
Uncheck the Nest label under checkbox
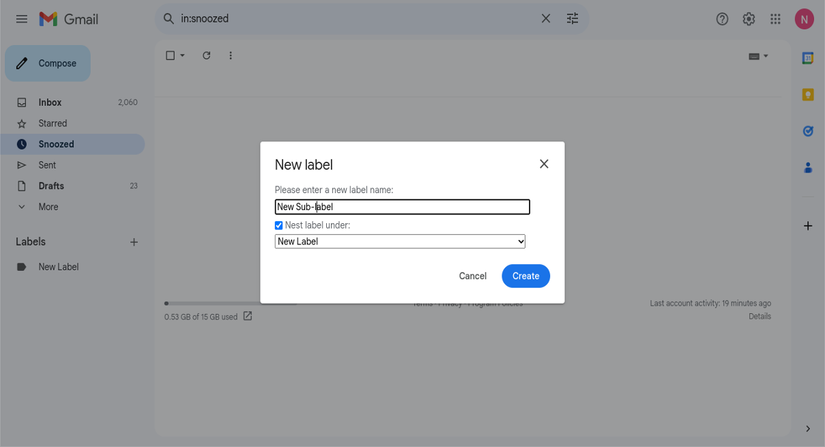tap(279, 226)
